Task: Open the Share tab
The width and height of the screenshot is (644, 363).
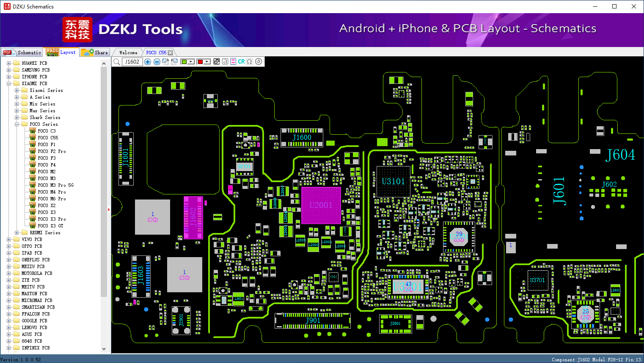Action: click(x=95, y=53)
